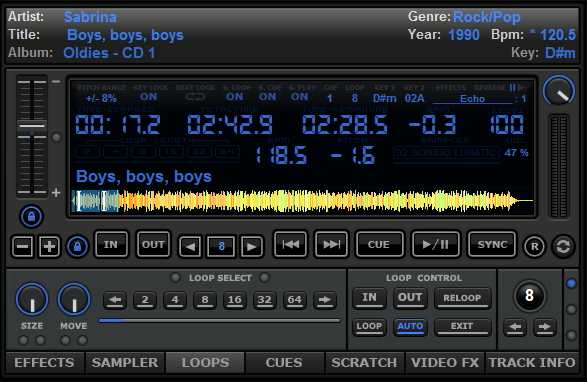Click the waveform overview to seek
The image size is (587, 382).
click(x=302, y=201)
